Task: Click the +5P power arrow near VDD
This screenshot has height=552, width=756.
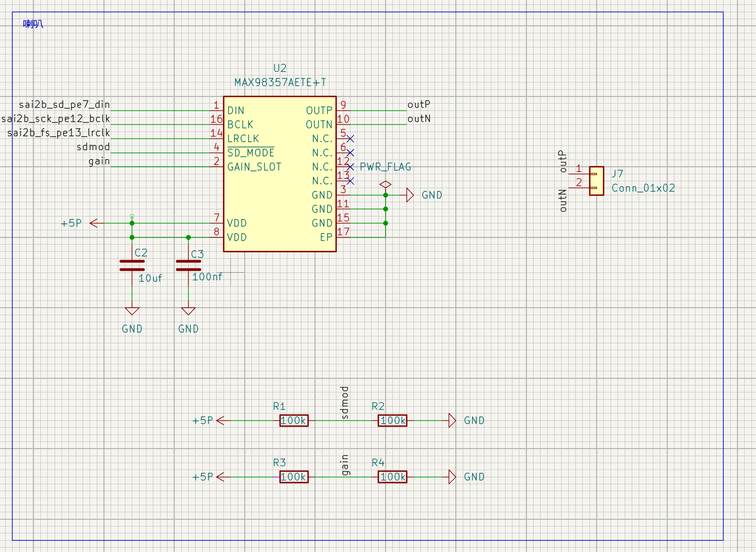Action: coord(94,223)
